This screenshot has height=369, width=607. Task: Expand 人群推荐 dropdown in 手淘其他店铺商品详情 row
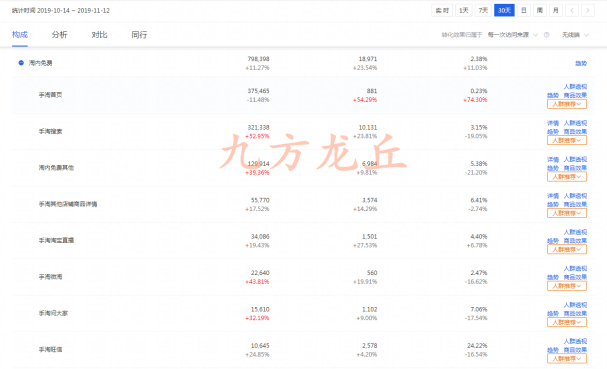[567, 213]
